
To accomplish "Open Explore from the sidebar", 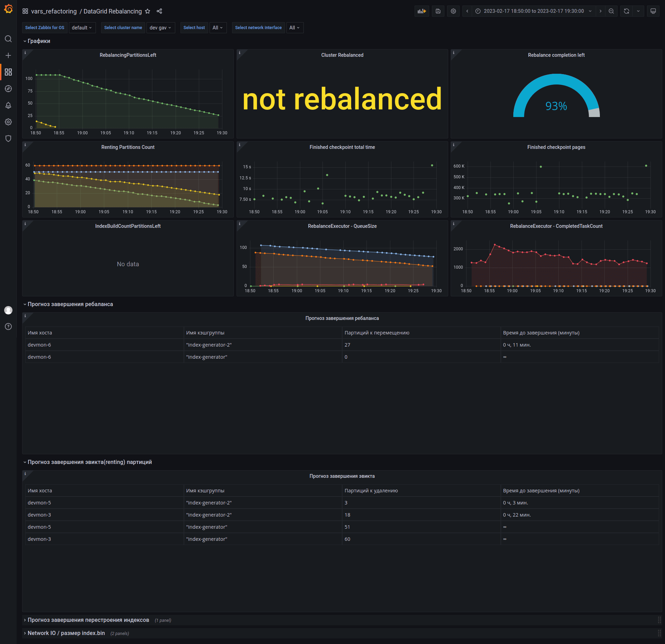I will pos(8,89).
